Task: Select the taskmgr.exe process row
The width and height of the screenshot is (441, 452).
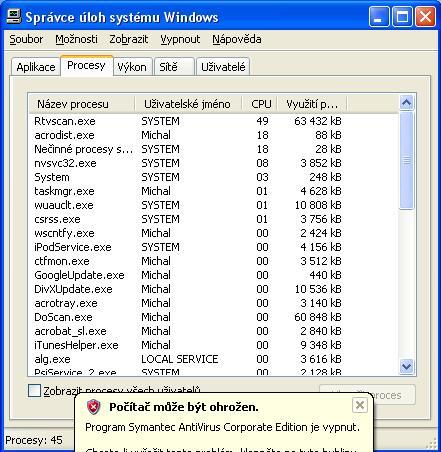Action: point(213,191)
